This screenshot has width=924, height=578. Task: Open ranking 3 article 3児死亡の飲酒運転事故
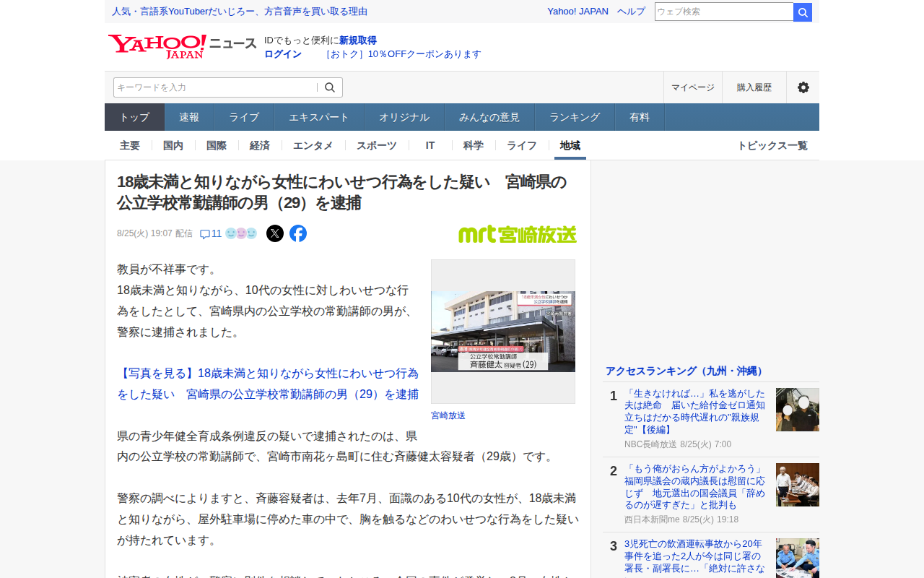pos(695,556)
